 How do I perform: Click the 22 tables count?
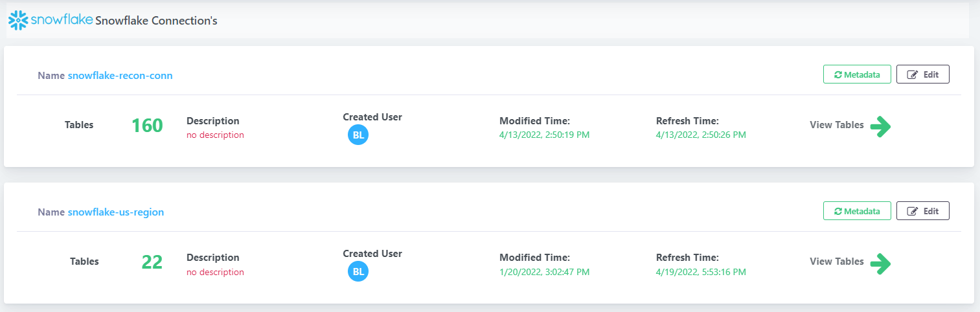pos(152,262)
